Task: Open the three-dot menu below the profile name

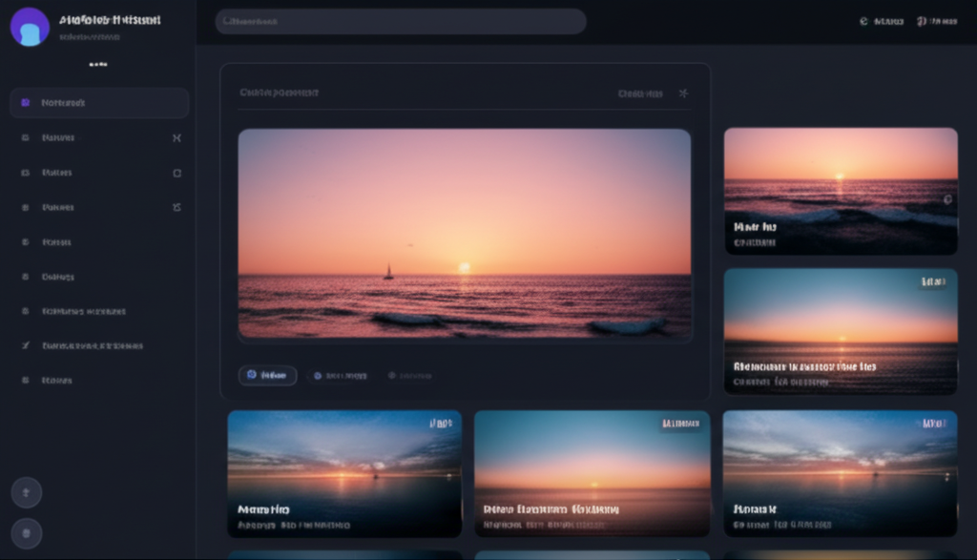Action: 97,65
